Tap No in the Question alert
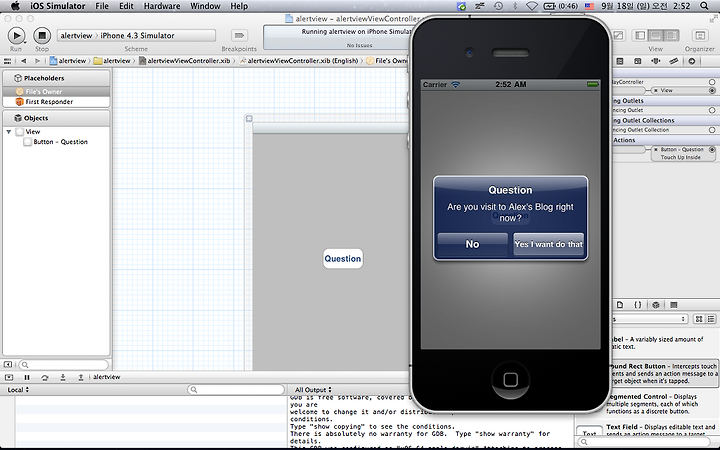Viewport: 720px width, 450px height. click(472, 244)
